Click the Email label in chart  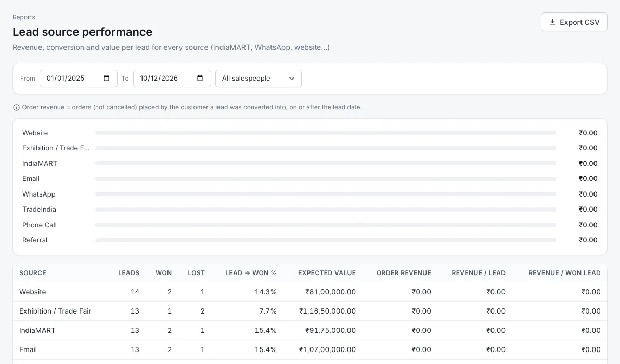coord(31,179)
